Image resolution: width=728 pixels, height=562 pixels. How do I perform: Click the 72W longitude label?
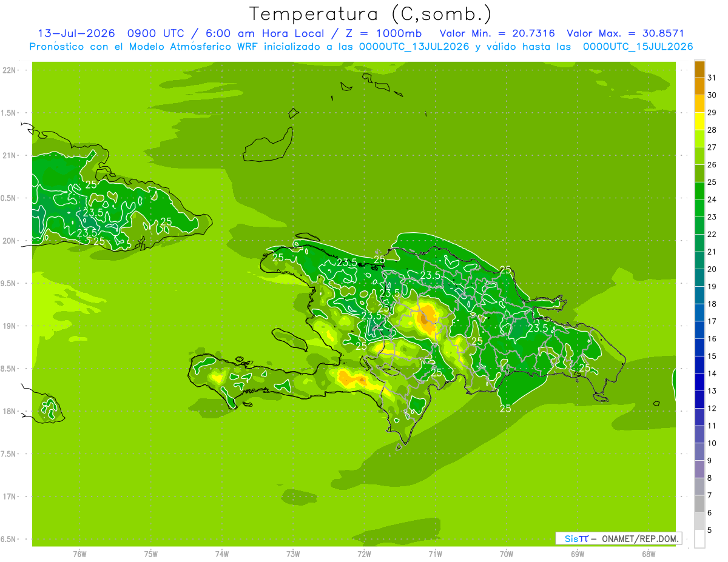[x=364, y=554]
